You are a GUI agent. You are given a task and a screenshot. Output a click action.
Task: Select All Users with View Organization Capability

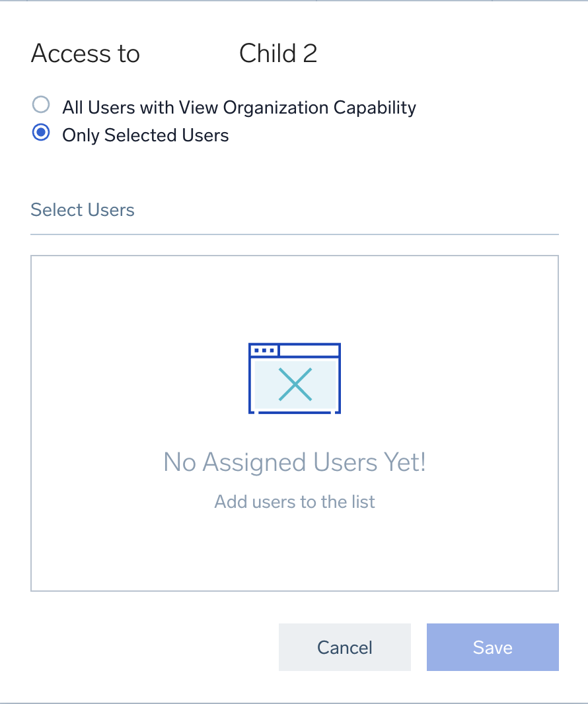point(41,104)
